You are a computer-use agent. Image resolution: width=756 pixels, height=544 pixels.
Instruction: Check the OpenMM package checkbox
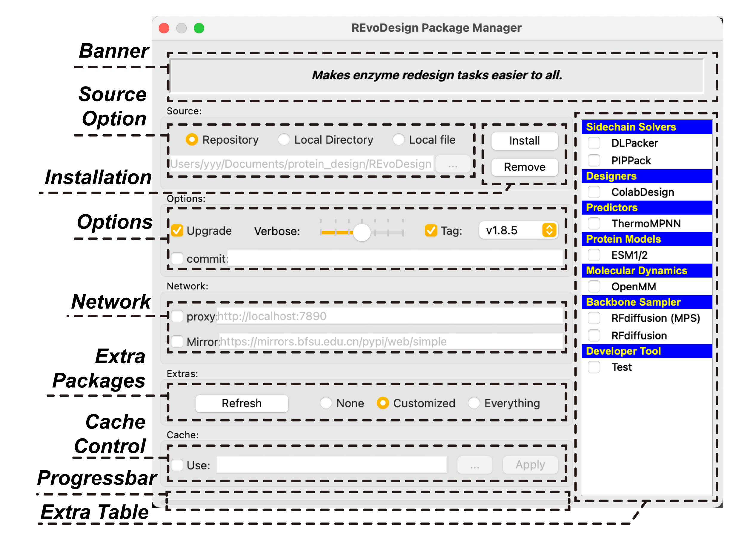594,286
